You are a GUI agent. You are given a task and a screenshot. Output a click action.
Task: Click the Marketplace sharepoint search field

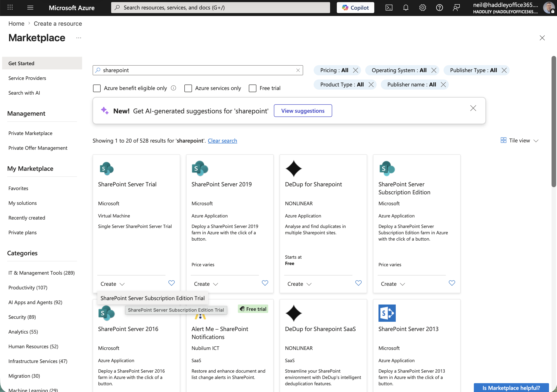(x=198, y=70)
